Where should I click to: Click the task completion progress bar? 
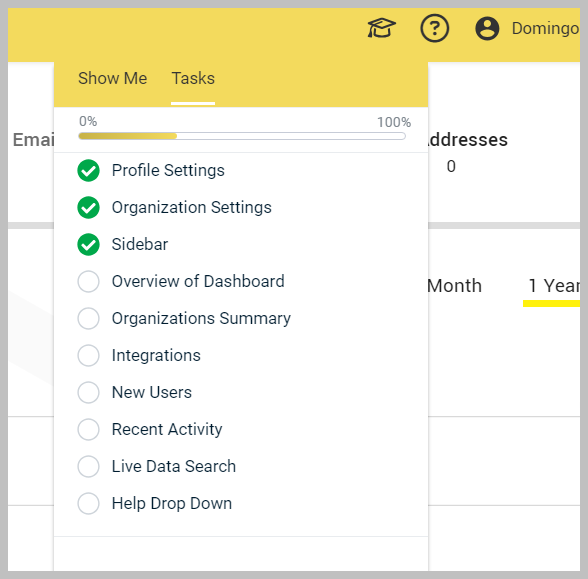[x=242, y=136]
